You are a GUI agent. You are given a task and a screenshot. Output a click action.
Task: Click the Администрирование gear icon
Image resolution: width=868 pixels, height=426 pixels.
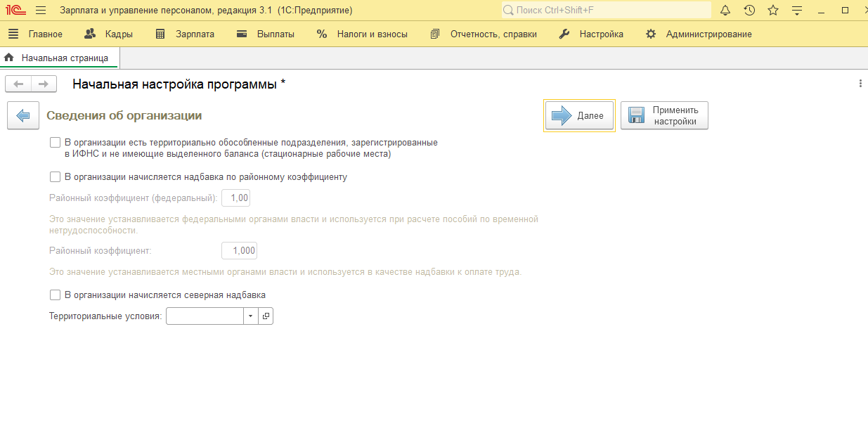click(x=651, y=34)
